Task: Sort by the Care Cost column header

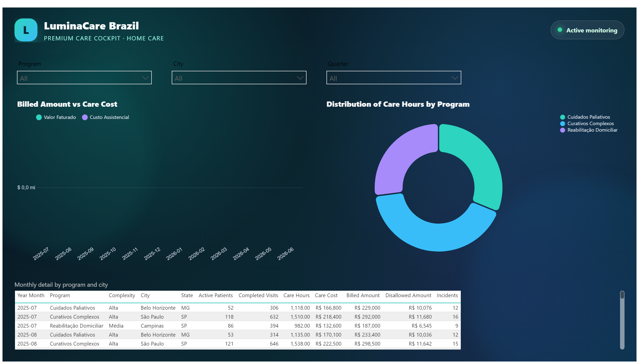Action: [x=326, y=295]
